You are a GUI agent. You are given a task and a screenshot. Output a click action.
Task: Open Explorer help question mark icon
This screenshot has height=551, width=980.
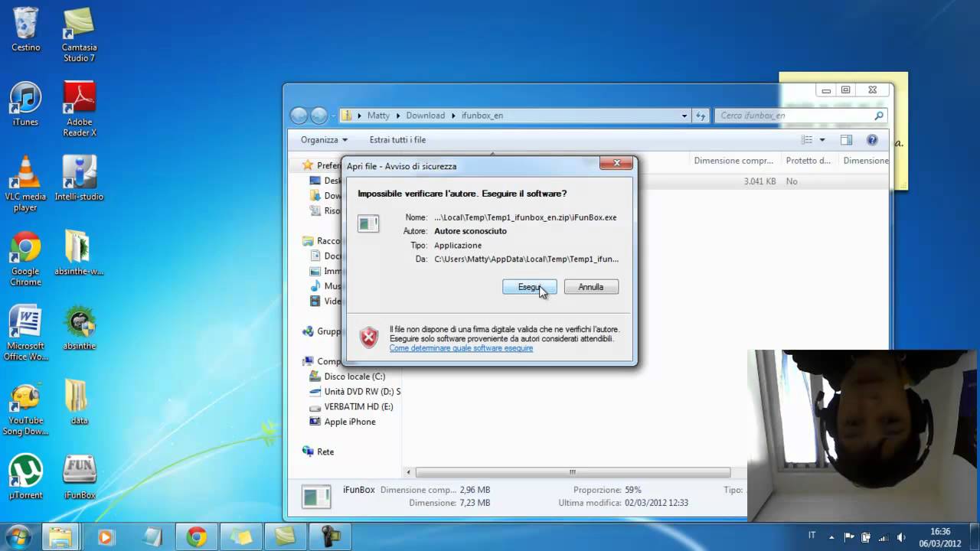pyautogui.click(x=872, y=140)
